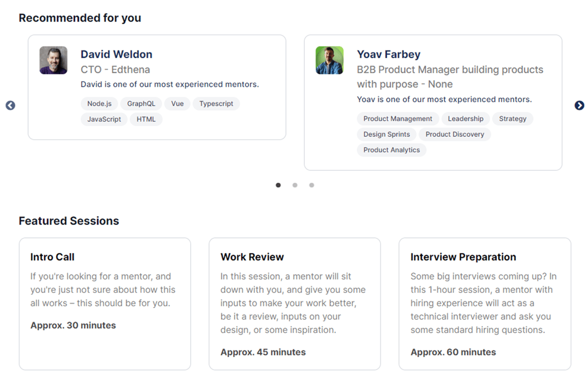Select the GraphQL skill tag
Screen dimensions: 588x382
[x=141, y=104]
